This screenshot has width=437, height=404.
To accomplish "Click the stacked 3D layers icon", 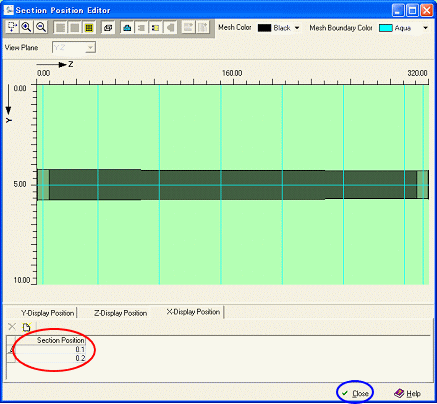I will (x=108, y=28).
